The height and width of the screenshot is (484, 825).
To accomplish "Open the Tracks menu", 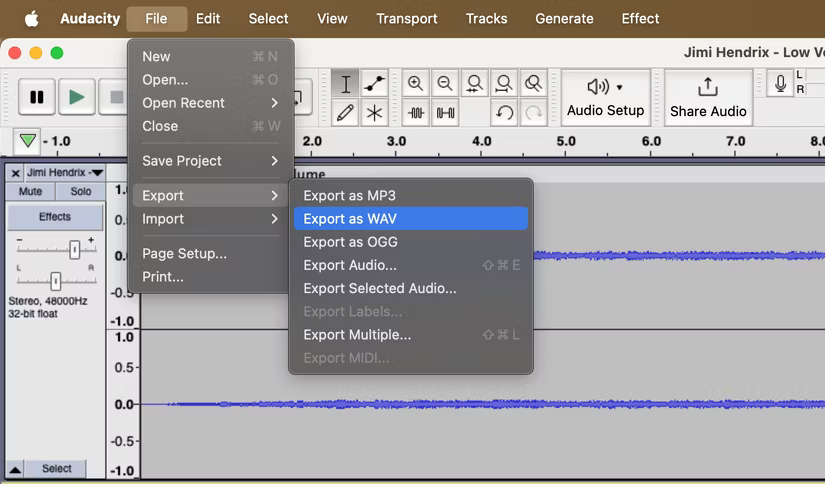I will [x=487, y=18].
